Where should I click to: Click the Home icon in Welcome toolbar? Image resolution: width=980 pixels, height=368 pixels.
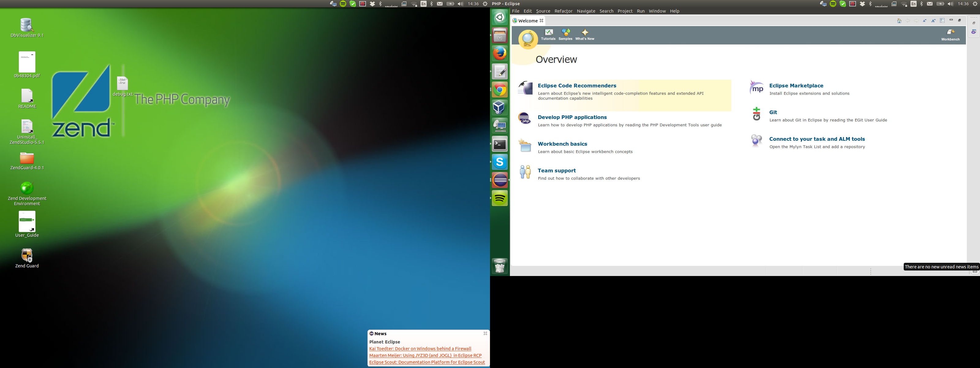coord(899,21)
